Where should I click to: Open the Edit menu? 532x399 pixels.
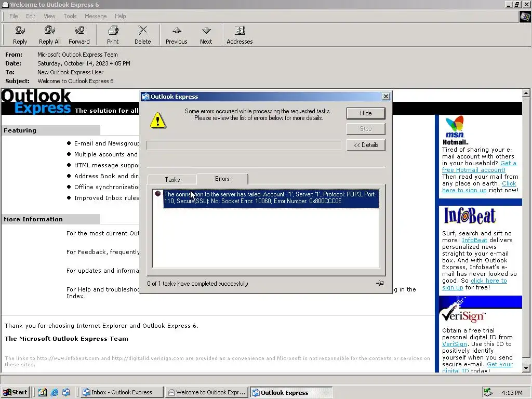tap(31, 16)
